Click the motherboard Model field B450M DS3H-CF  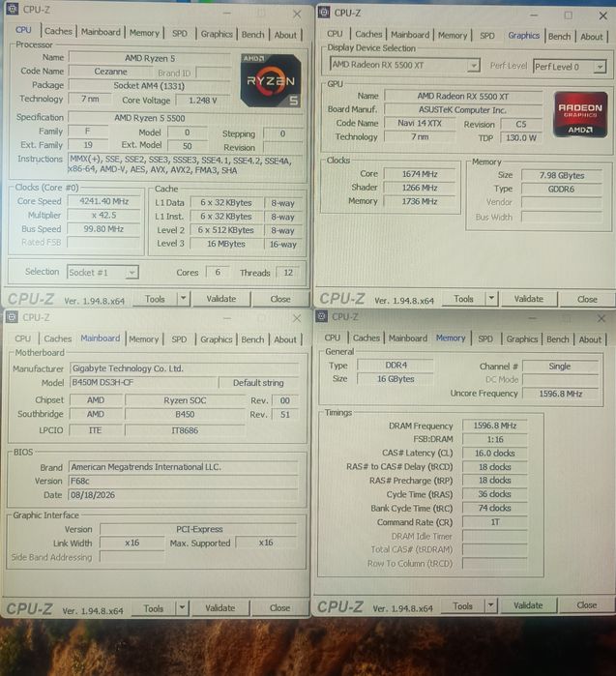coord(143,382)
